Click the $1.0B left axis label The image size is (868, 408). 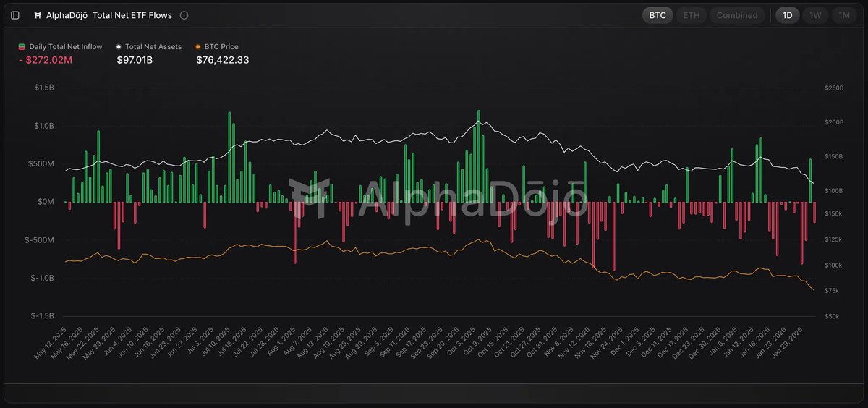click(45, 126)
